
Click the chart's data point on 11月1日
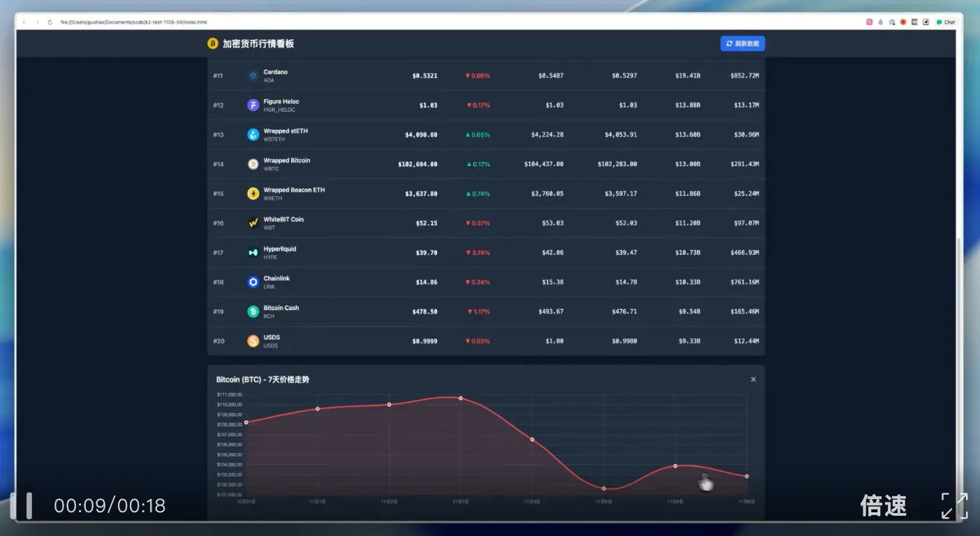tap(318, 409)
